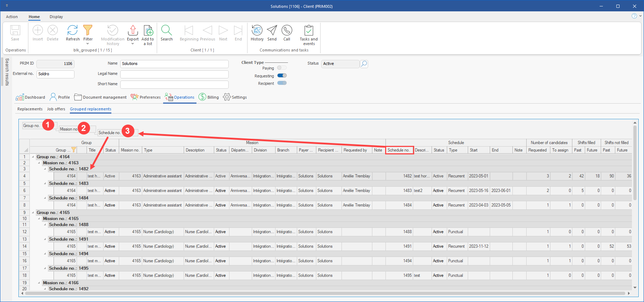Image resolution: width=644 pixels, height=302 pixels.
Task: Open Tasks and events
Action: coord(309,31)
